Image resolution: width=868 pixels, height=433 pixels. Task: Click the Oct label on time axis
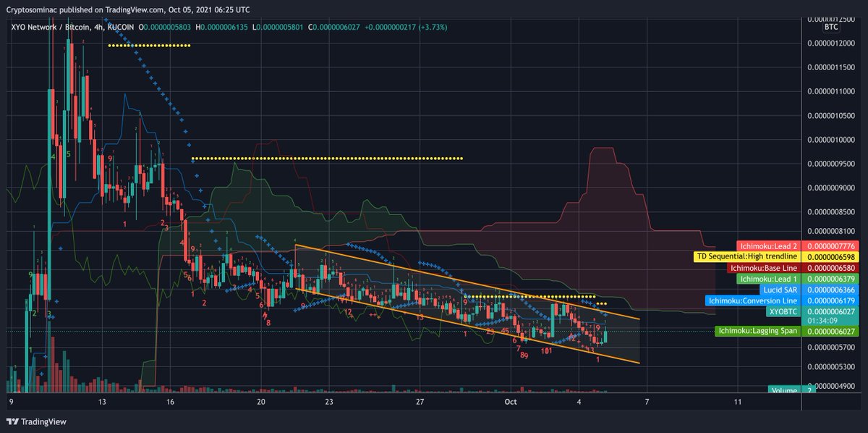tap(511, 400)
